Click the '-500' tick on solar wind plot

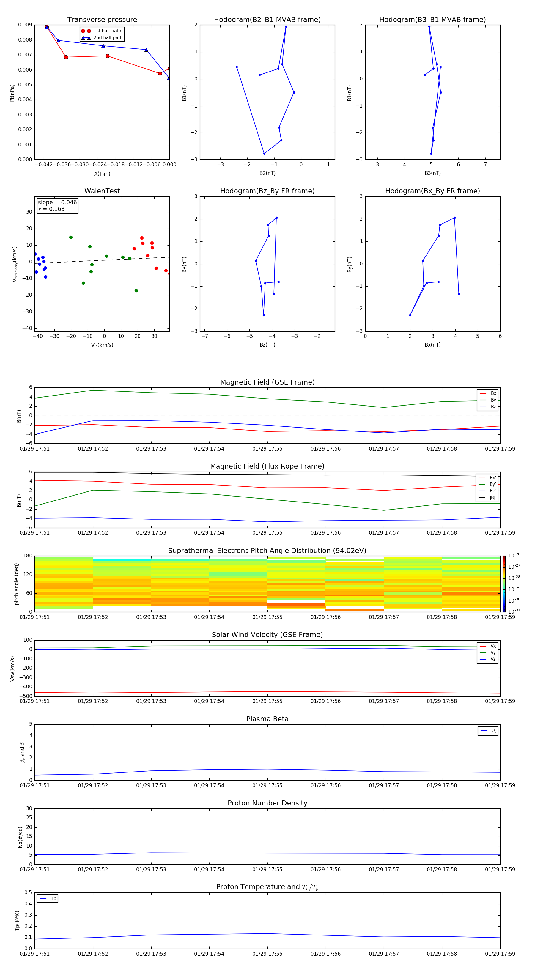pos(25,696)
